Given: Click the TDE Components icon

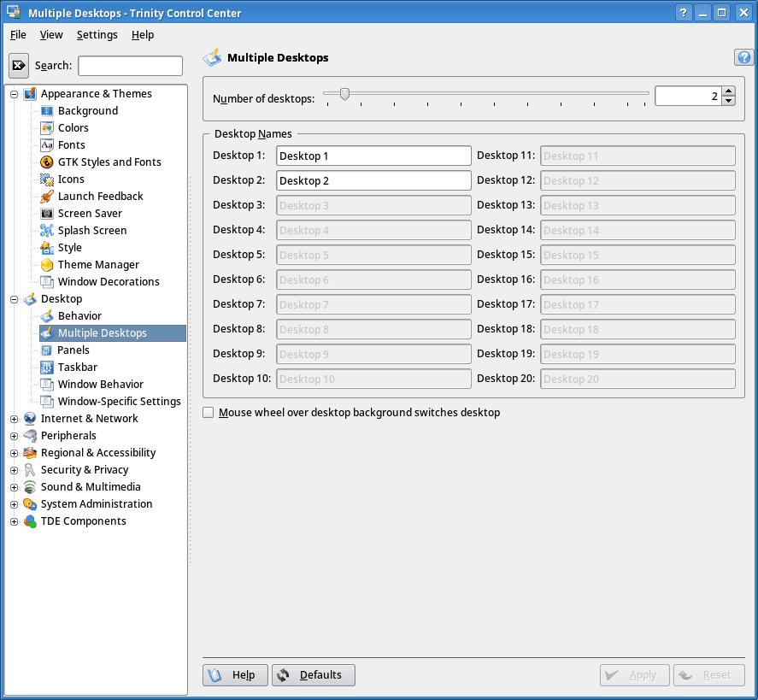Looking at the screenshot, I should [30, 521].
